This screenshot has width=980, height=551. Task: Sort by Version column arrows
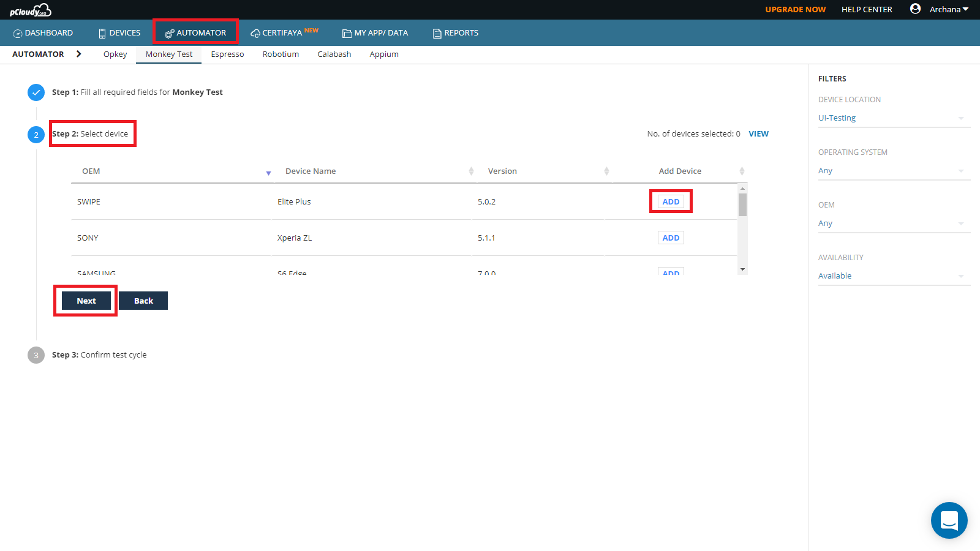(x=606, y=171)
